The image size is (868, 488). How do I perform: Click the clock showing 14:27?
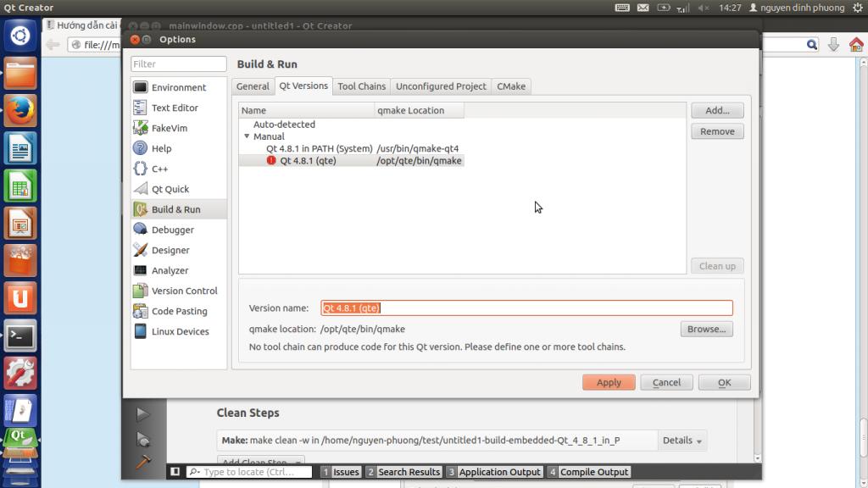pos(730,8)
